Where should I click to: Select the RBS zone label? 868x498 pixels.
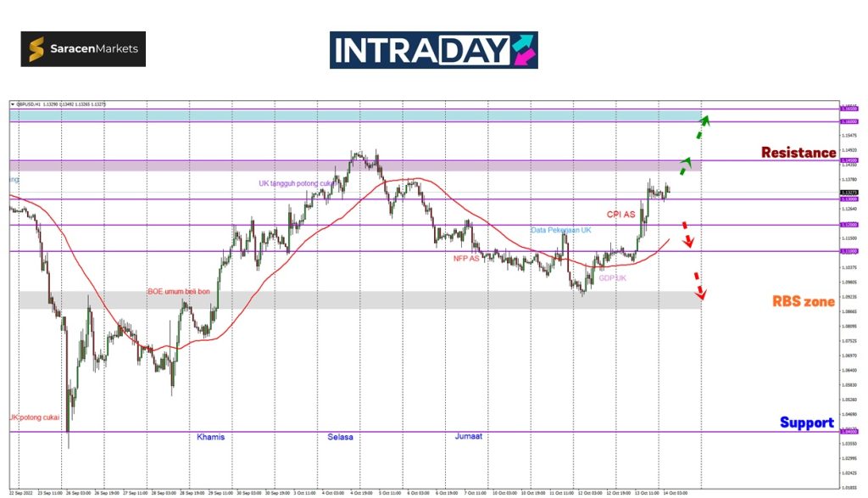(x=803, y=301)
